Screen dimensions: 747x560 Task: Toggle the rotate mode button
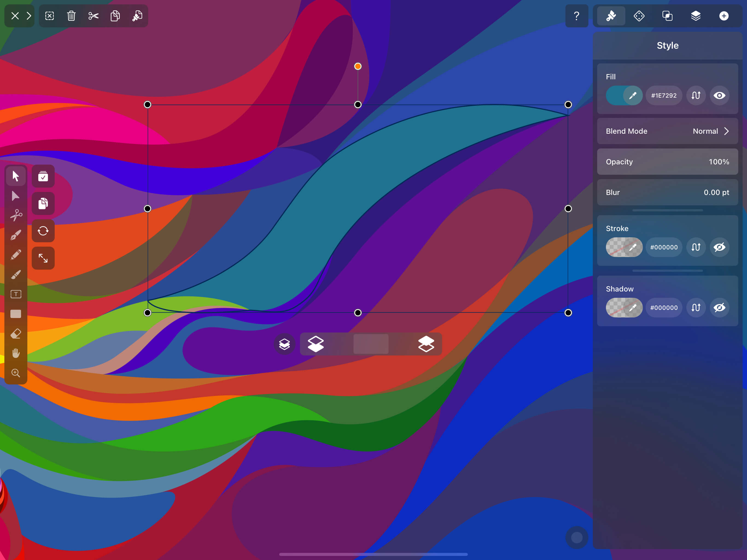[43, 231]
